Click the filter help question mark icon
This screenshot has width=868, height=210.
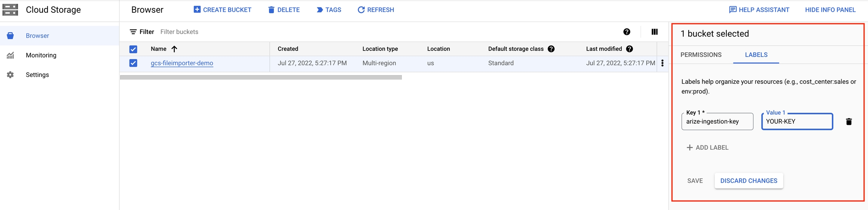(x=627, y=32)
